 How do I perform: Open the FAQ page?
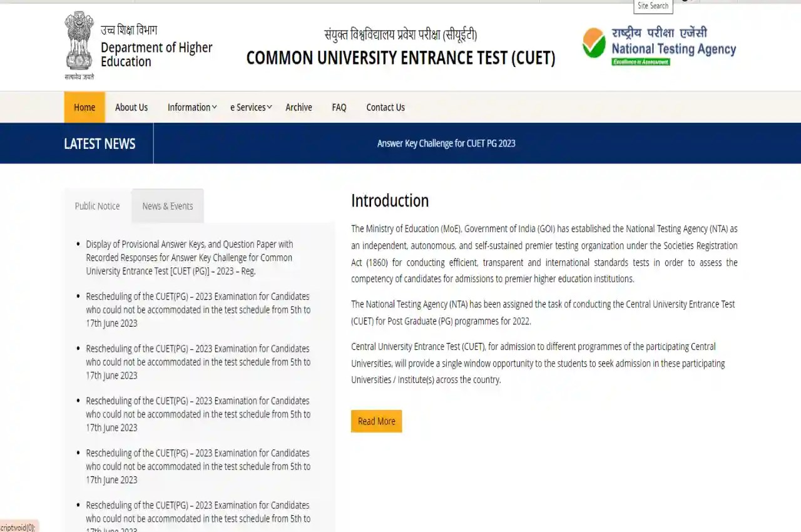click(x=339, y=107)
